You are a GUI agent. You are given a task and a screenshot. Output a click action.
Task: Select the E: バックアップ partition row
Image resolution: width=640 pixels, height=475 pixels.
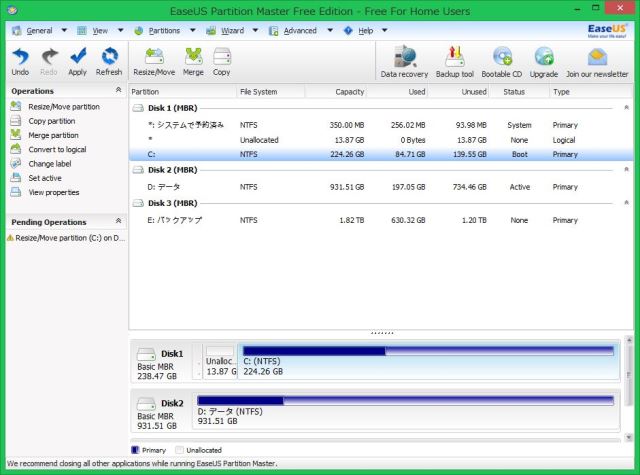(381, 220)
